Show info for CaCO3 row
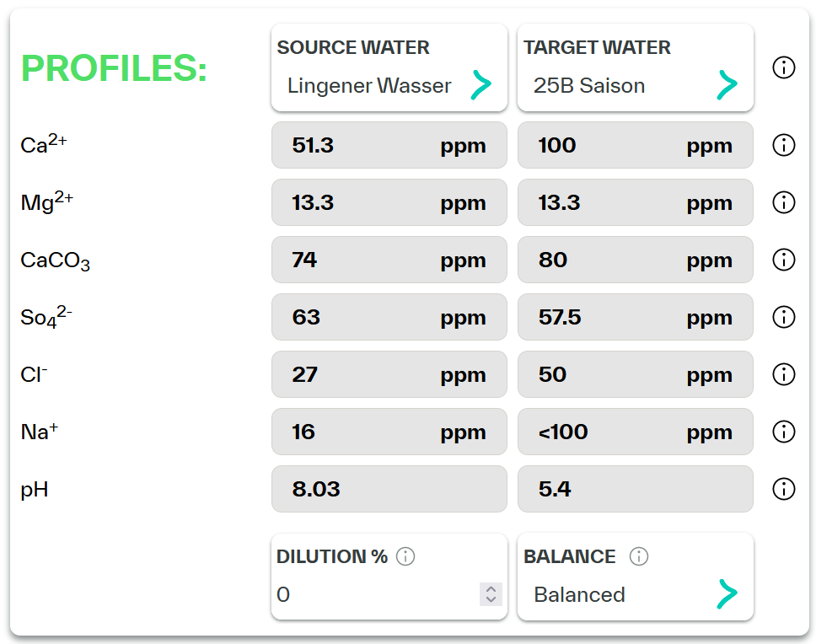This screenshot has width=816, height=644. pos(784,260)
